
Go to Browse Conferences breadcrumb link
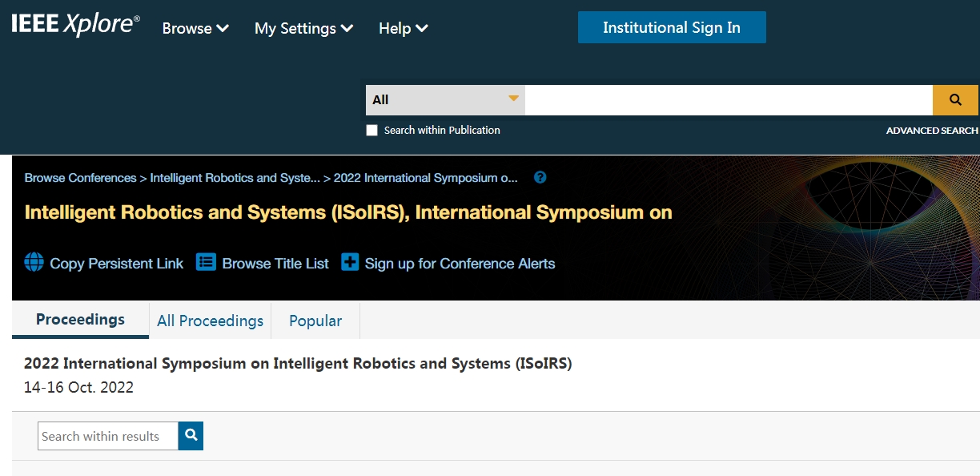click(x=80, y=178)
